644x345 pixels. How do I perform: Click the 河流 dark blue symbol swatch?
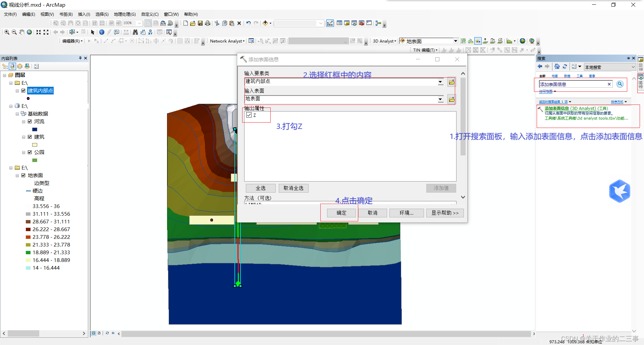click(x=35, y=129)
